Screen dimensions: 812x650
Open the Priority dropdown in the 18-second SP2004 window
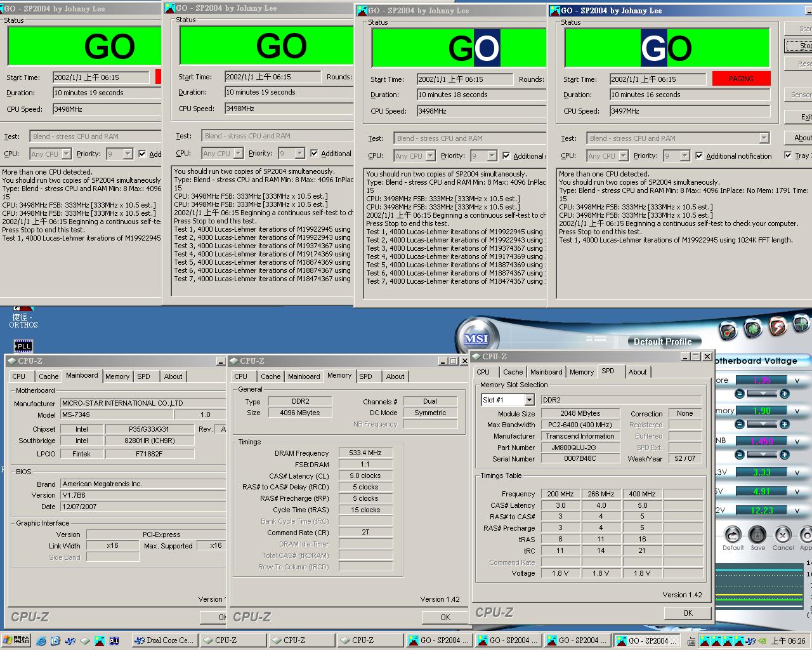click(x=492, y=156)
